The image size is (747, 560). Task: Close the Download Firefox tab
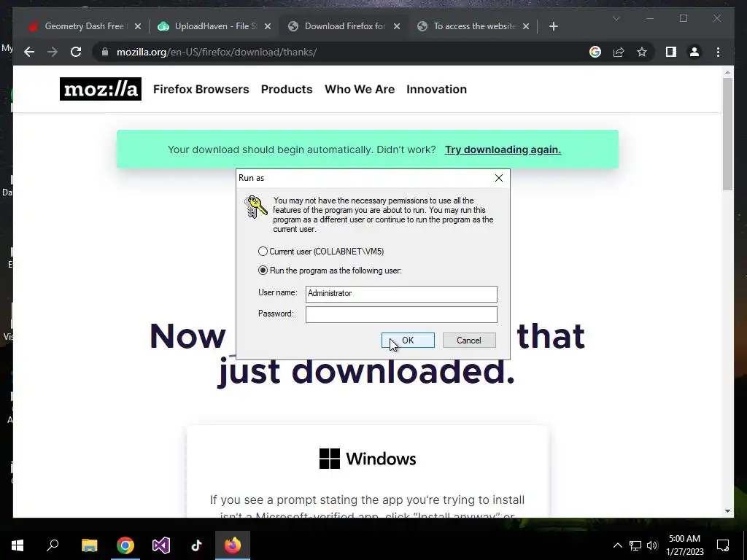click(x=397, y=26)
